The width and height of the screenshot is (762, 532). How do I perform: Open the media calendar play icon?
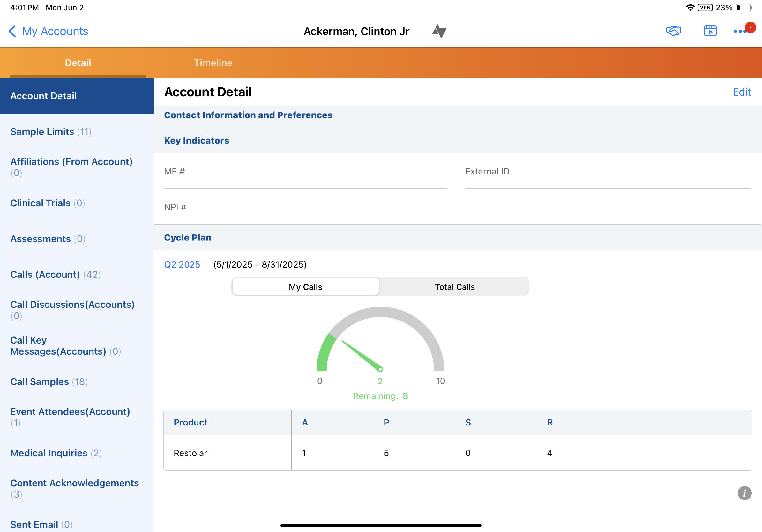710,31
